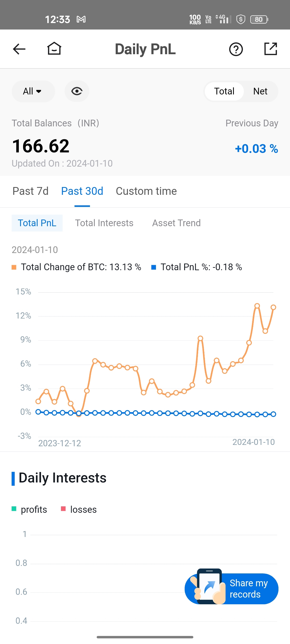290x644 pixels.
Task: Open Gmail notification icon in status bar
Action: point(81,19)
